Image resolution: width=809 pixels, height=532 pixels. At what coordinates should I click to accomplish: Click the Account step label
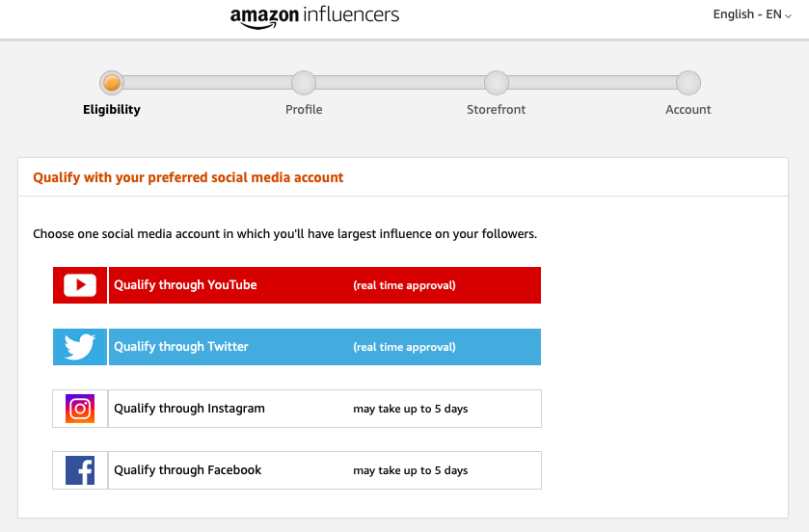pos(688,110)
